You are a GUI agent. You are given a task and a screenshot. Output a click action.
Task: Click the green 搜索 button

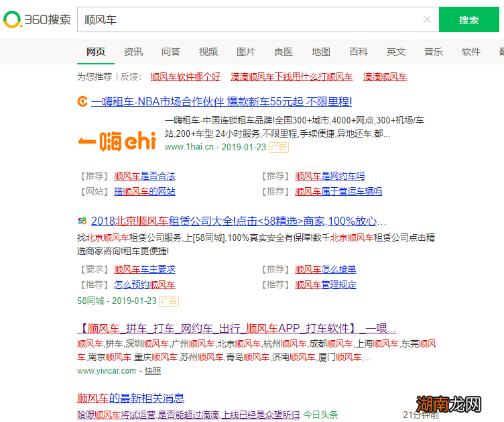[x=469, y=19]
